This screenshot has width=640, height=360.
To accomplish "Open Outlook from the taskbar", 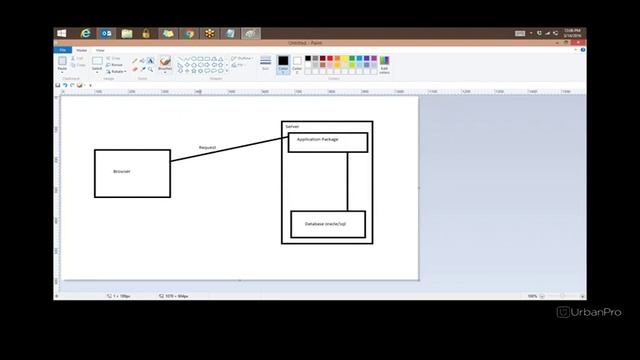I will coord(106,33).
